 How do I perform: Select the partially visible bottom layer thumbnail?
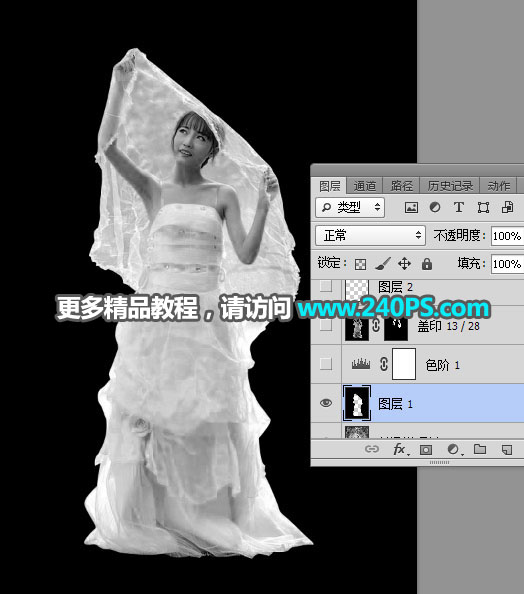pos(357,432)
